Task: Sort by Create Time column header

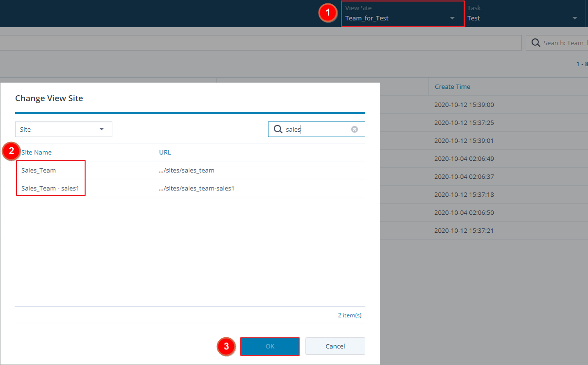Action: point(452,87)
